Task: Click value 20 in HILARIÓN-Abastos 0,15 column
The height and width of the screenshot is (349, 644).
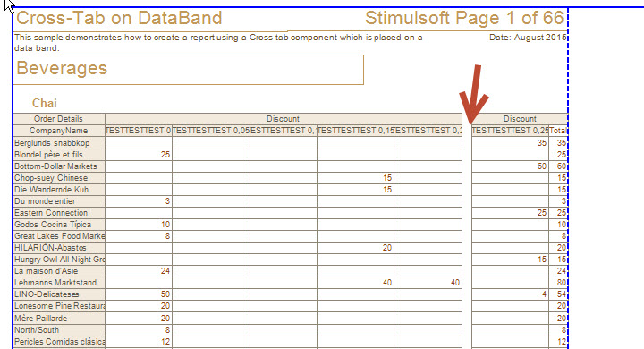Action: pyautogui.click(x=387, y=248)
